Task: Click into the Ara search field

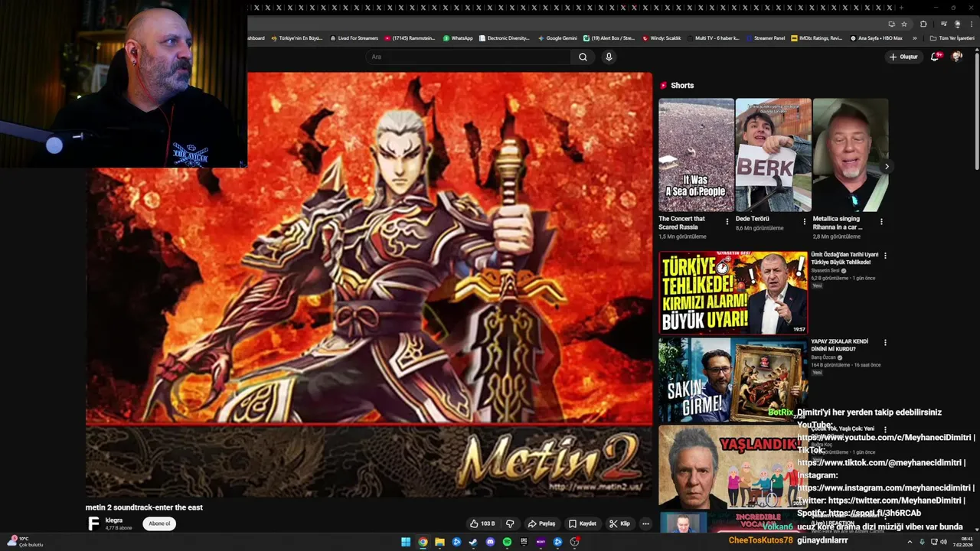Action: pyautogui.click(x=469, y=57)
